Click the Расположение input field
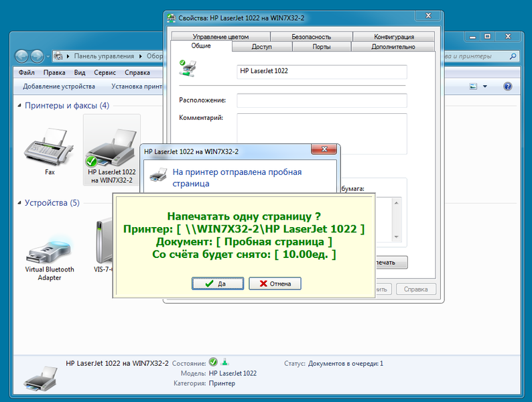The width and height of the screenshot is (532, 402). (322, 100)
